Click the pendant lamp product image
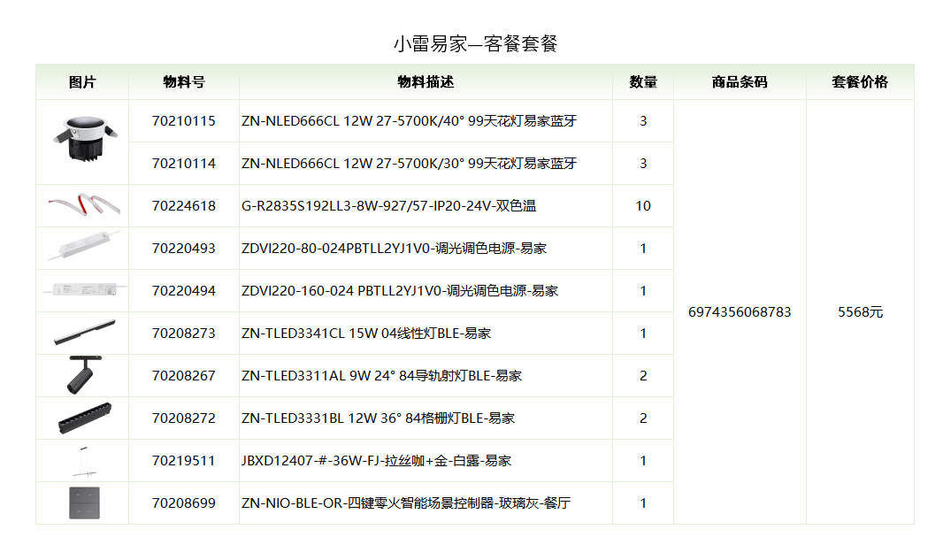943x560 pixels. click(82, 460)
